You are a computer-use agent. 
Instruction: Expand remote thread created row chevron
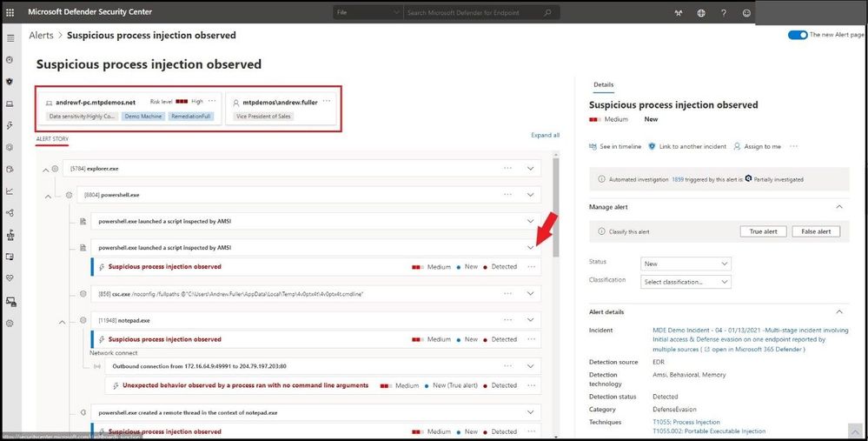(530, 413)
